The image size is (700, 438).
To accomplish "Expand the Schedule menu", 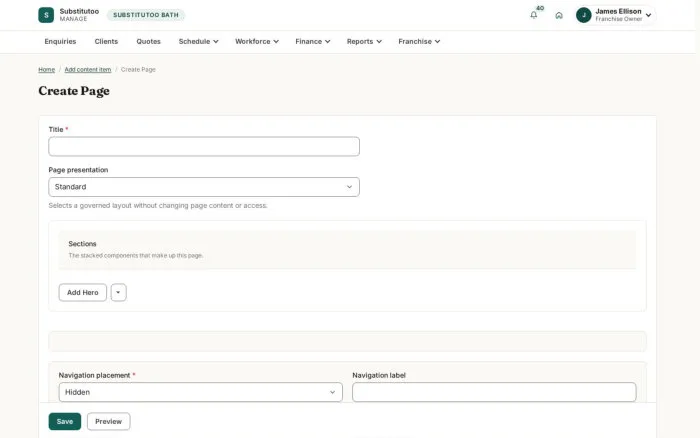I will point(198,41).
